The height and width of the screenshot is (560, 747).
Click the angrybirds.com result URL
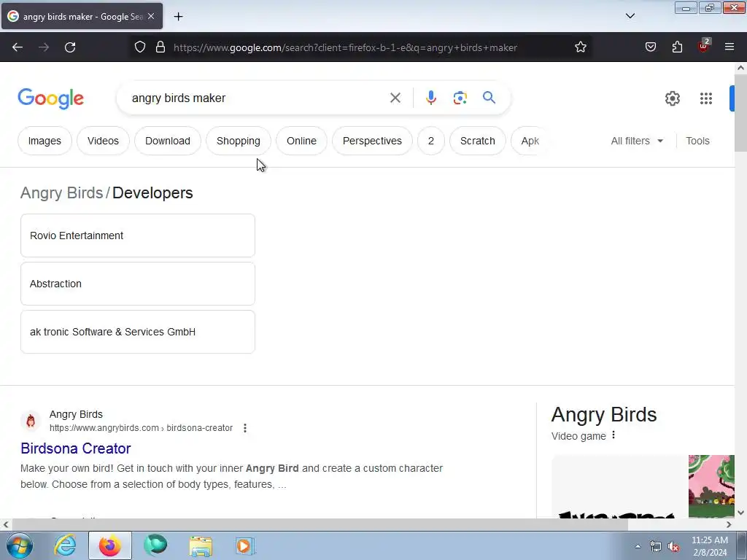coord(141,428)
